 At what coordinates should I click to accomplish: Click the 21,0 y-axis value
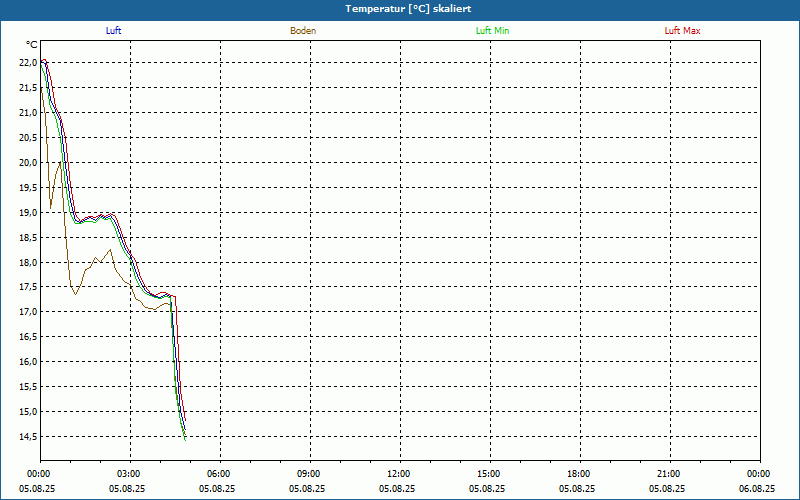pos(28,113)
